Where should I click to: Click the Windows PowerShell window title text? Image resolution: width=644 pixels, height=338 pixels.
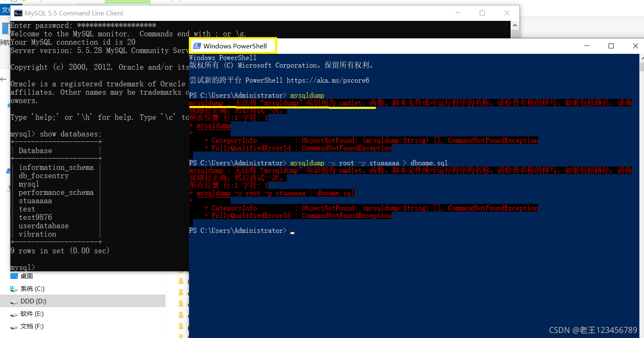[x=235, y=46]
